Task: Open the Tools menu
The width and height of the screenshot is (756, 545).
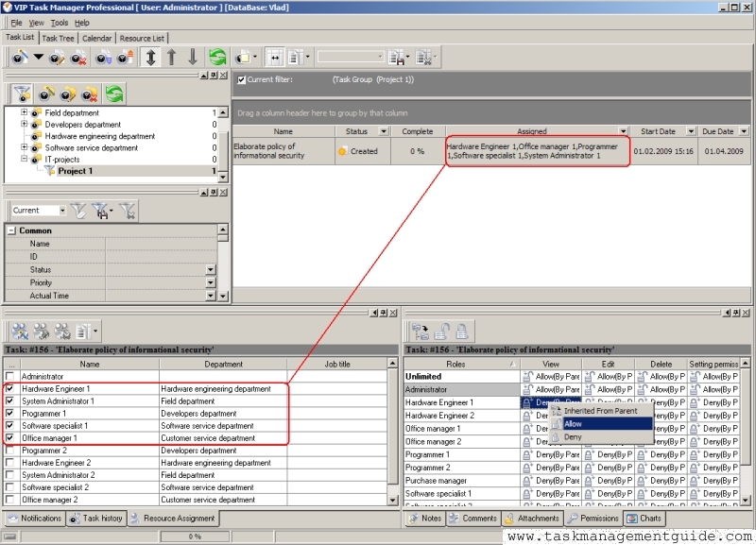Action: point(60,23)
